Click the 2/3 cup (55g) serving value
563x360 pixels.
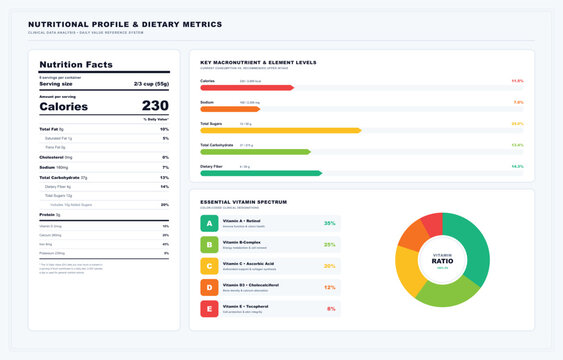point(151,84)
